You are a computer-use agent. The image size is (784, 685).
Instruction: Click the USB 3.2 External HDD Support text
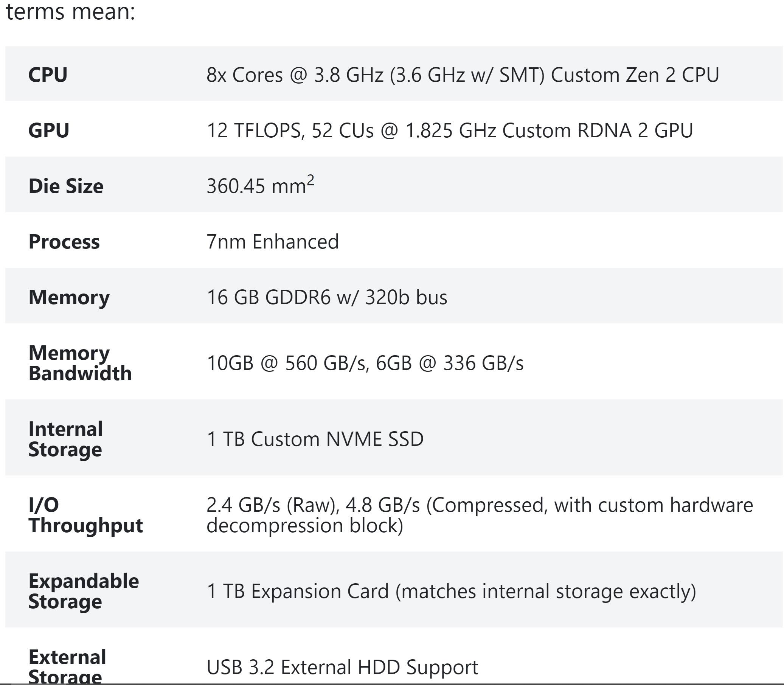(342, 668)
